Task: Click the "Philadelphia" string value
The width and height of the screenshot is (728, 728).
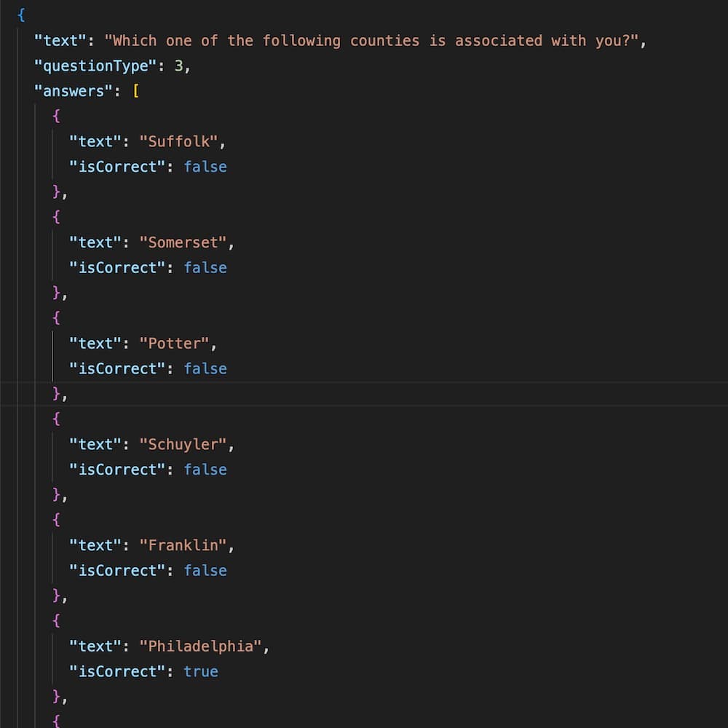Action: point(200,646)
